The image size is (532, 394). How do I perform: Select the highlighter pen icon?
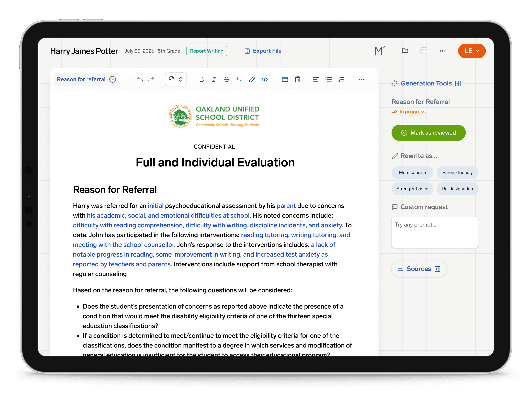pyautogui.click(x=252, y=79)
